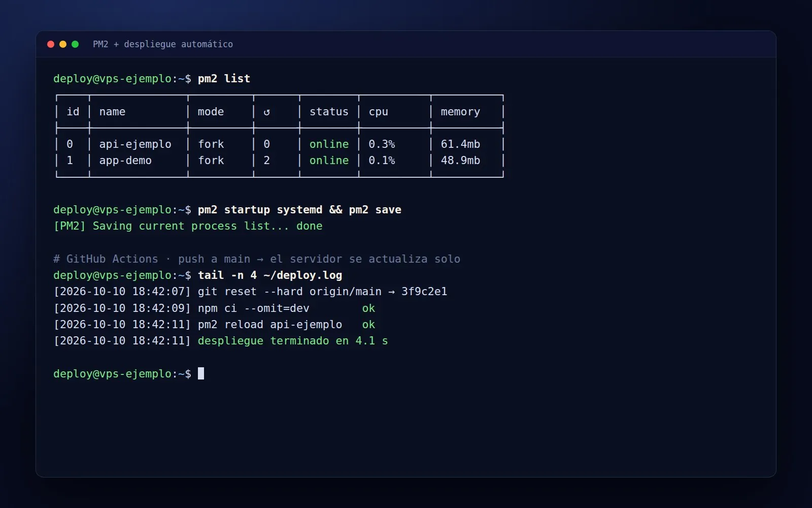Click the '# GitHub Actions' comment line
Image resolution: width=812 pixels, height=508 pixels.
tap(257, 259)
